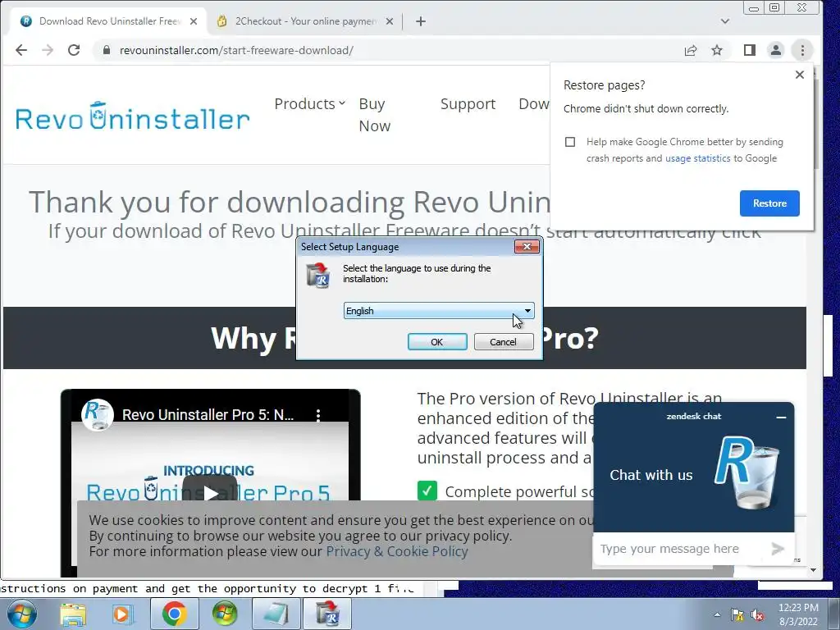Type in the chat message field

click(x=679, y=549)
